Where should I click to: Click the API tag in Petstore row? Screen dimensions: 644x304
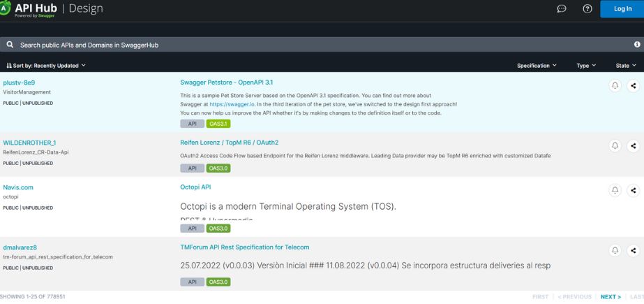coord(192,124)
